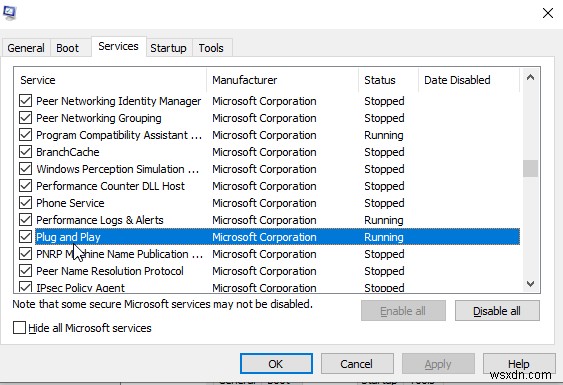Uncheck Windows Perception Simulation service checkbox
This screenshot has height=385, width=563.
[x=25, y=169]
